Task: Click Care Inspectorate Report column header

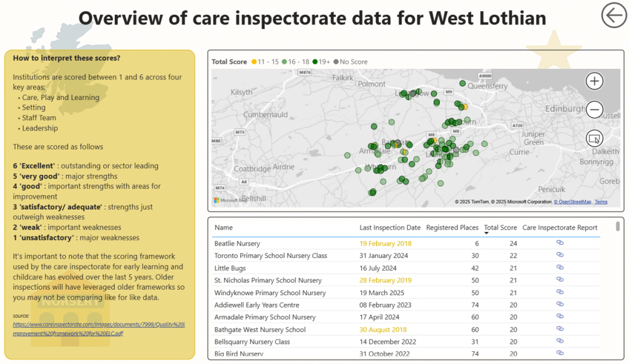Action: click(x=560, y=227)
